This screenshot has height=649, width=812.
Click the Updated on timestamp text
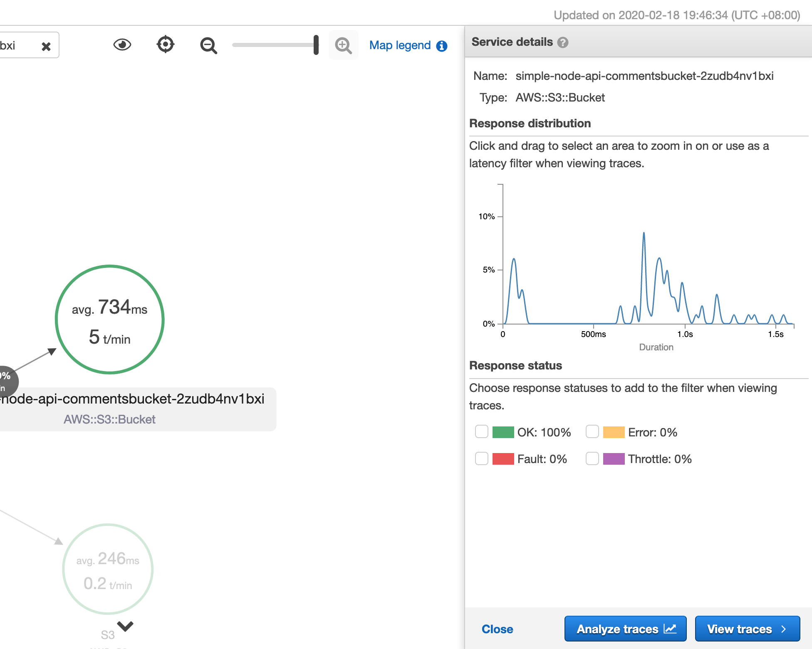(x=677, y=15)
